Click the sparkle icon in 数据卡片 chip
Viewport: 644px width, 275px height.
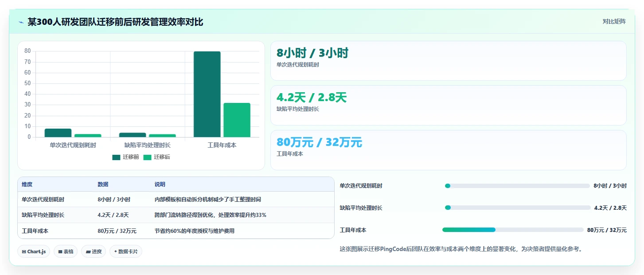coord(116,251)
